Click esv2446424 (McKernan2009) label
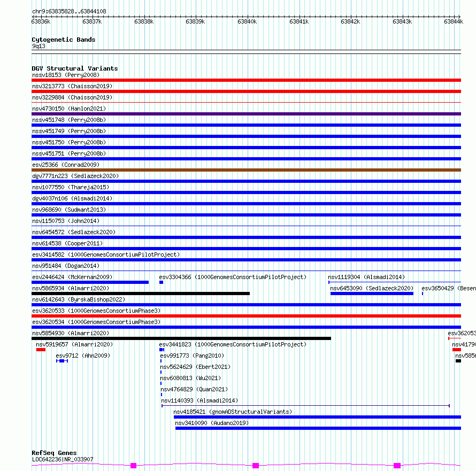 click(x=72, y=277)
